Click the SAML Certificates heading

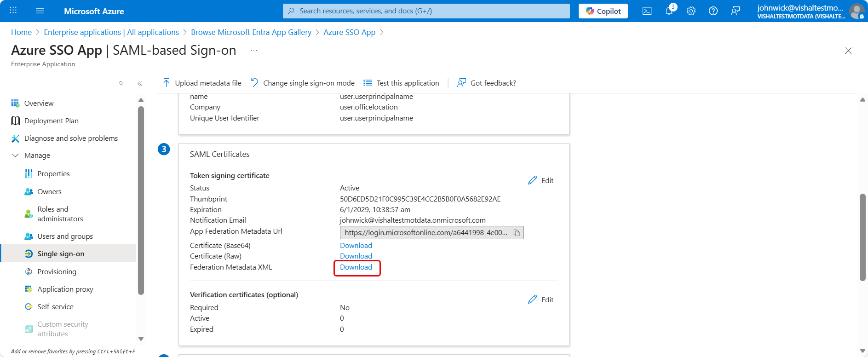pyautogui.click(x=220, y=154)
